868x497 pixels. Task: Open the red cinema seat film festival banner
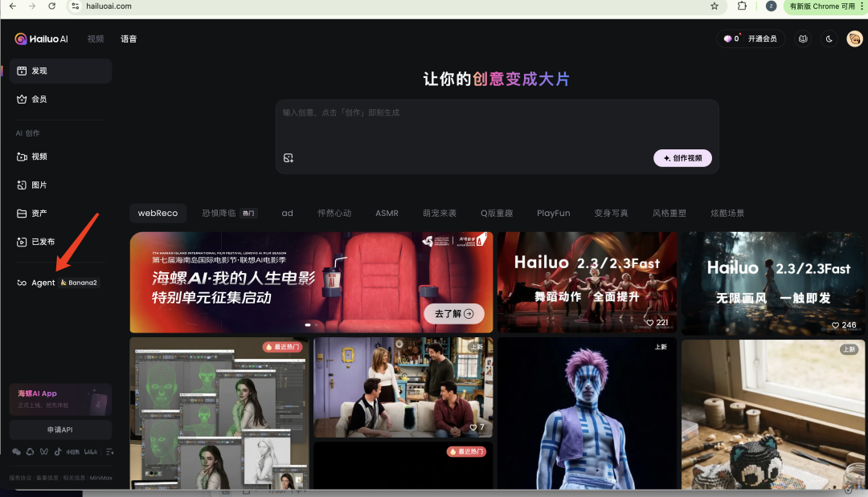(311, 283)
